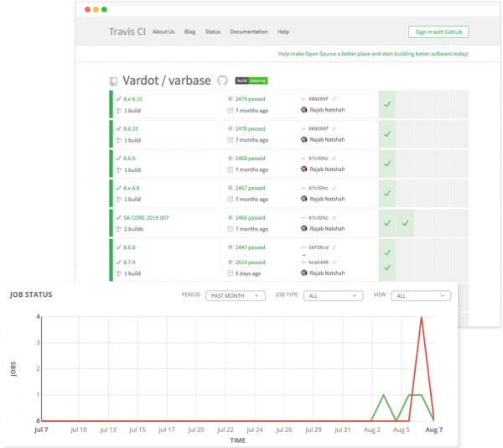Open branch 8.6.9
503x448 pixels.
[129, 159]
